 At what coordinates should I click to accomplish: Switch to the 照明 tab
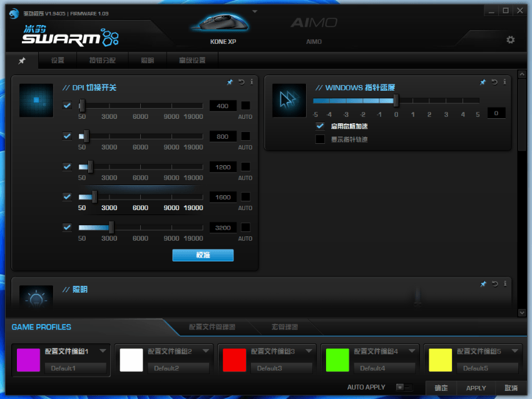coord(148,60)
